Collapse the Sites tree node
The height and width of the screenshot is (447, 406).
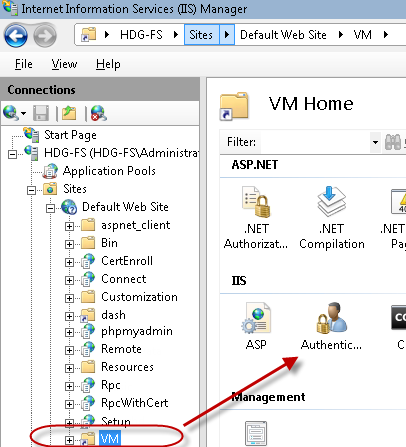click(31, 190)
